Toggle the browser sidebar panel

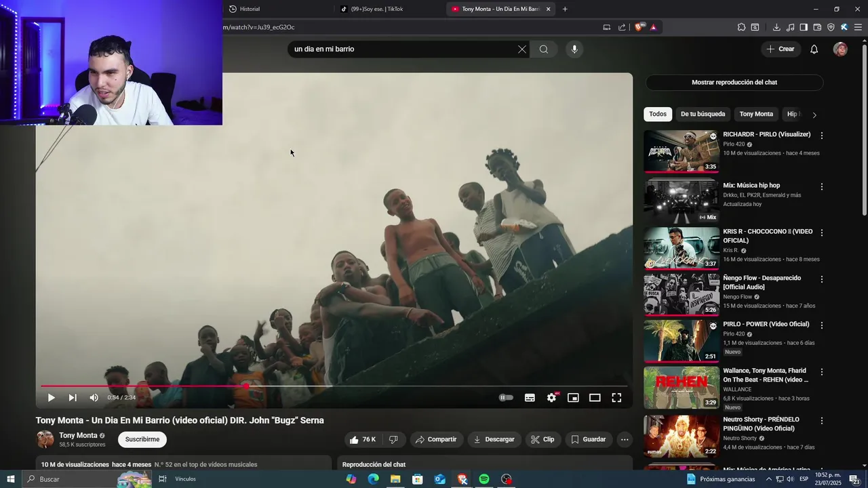[x=804, y=27]
